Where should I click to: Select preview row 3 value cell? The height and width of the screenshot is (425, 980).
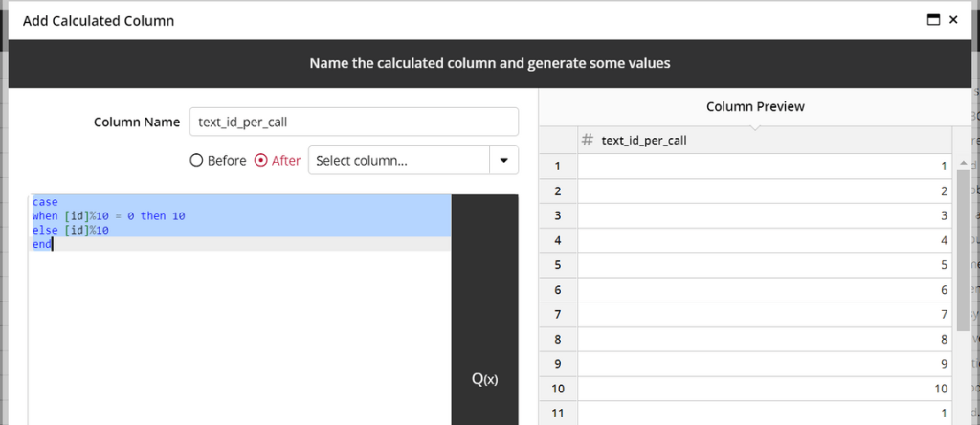click(x=765, y=215)
